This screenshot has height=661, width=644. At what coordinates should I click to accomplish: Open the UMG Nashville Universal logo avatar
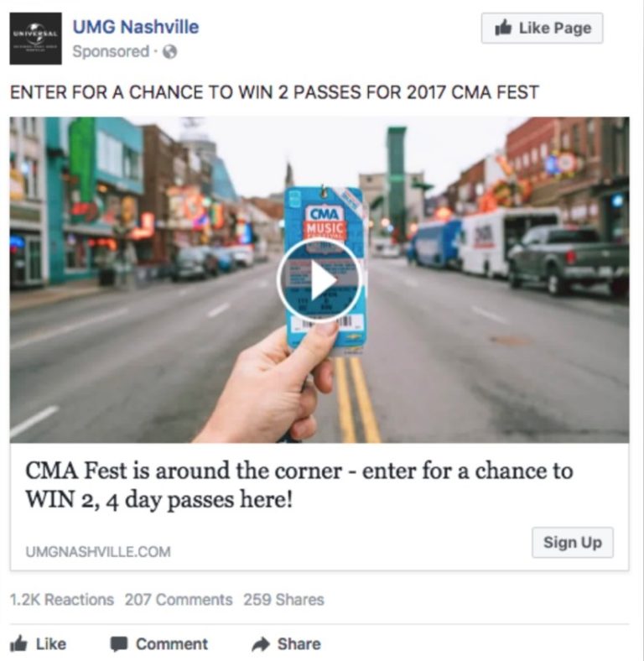click(x=35, y=39)
